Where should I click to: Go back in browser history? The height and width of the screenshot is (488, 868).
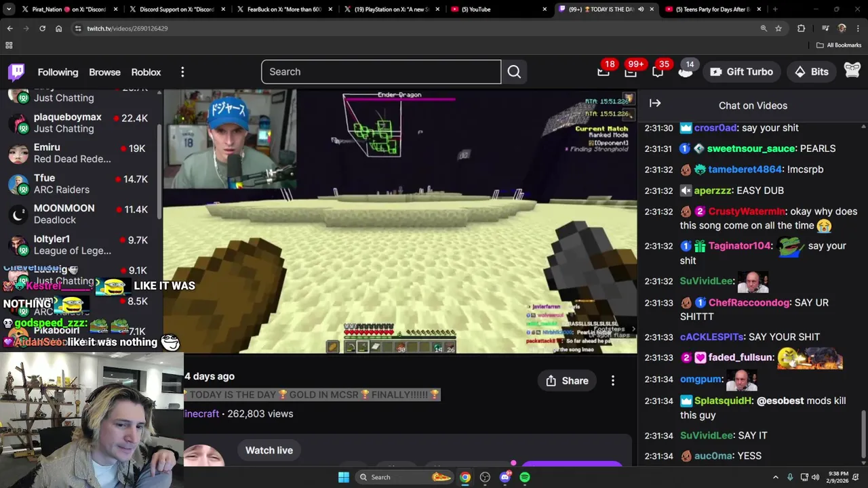pyautogui.click(x=10, y=28)
